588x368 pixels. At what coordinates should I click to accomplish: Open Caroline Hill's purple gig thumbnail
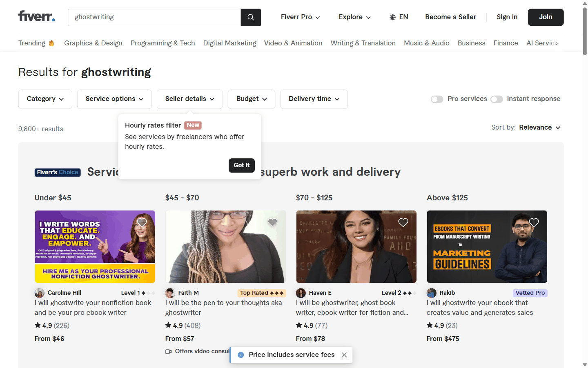pos(95,247)
